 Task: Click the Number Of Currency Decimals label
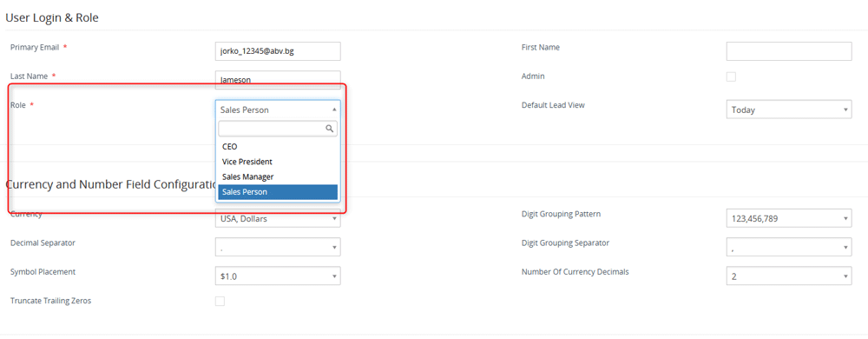tap(575, 271)
